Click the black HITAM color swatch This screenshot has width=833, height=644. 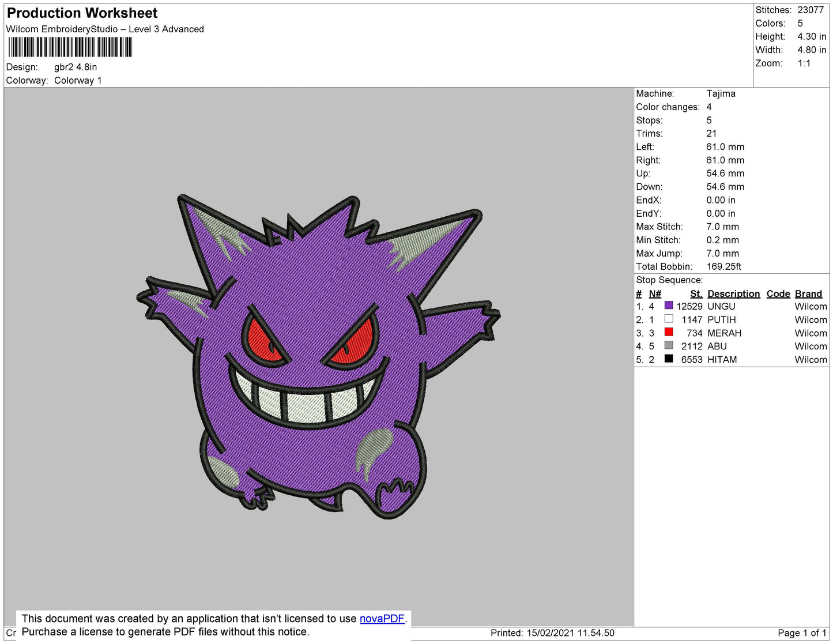tap(669, 359)
